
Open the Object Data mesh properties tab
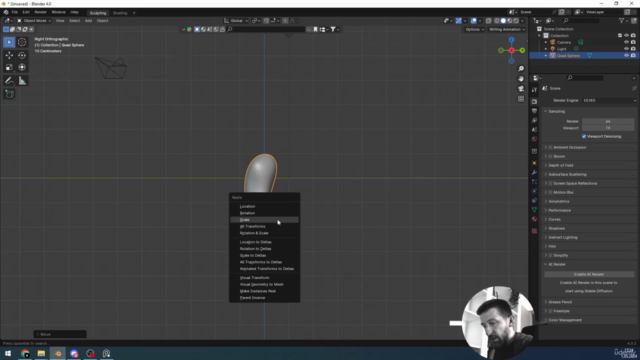point(534,209)
